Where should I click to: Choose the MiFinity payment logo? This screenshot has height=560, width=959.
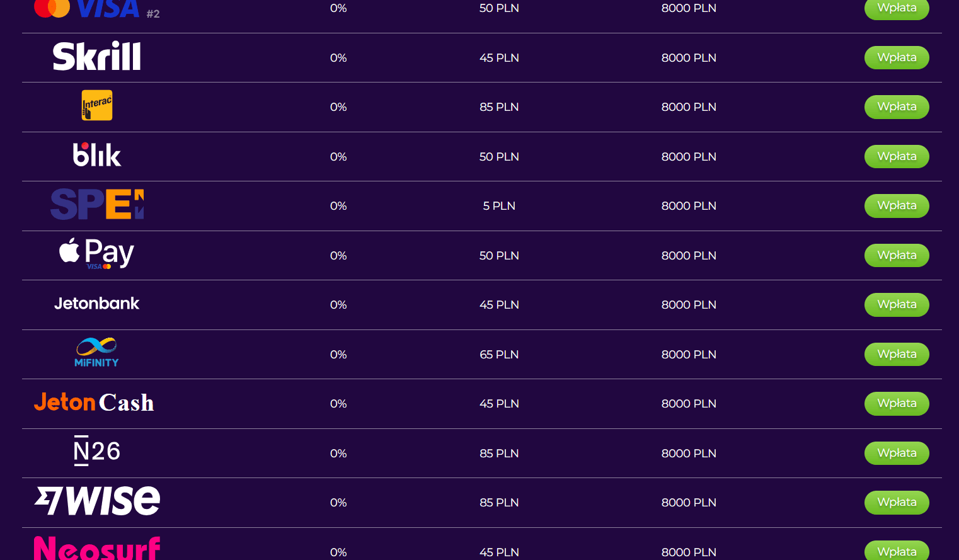point(96,353)
